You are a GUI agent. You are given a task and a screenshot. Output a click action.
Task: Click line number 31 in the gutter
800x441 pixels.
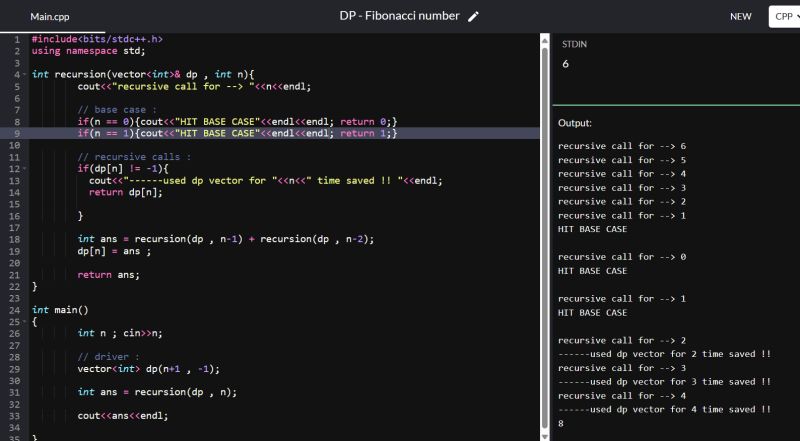[x=15, y=393]
